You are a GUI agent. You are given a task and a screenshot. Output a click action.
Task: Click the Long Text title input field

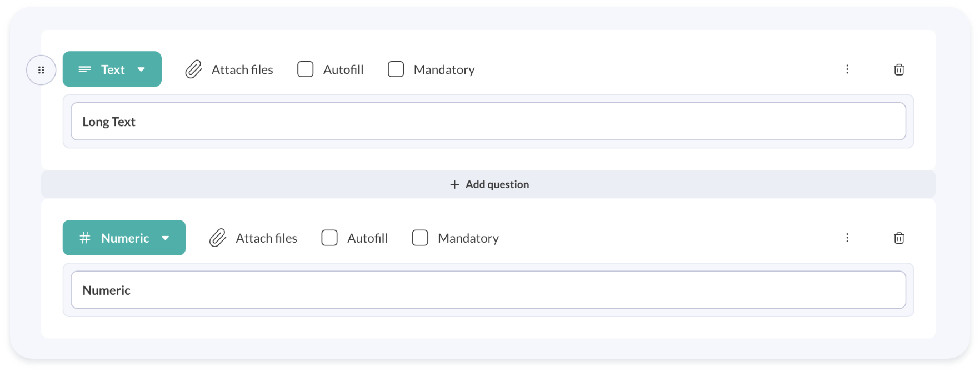click(x=488, y=122)
